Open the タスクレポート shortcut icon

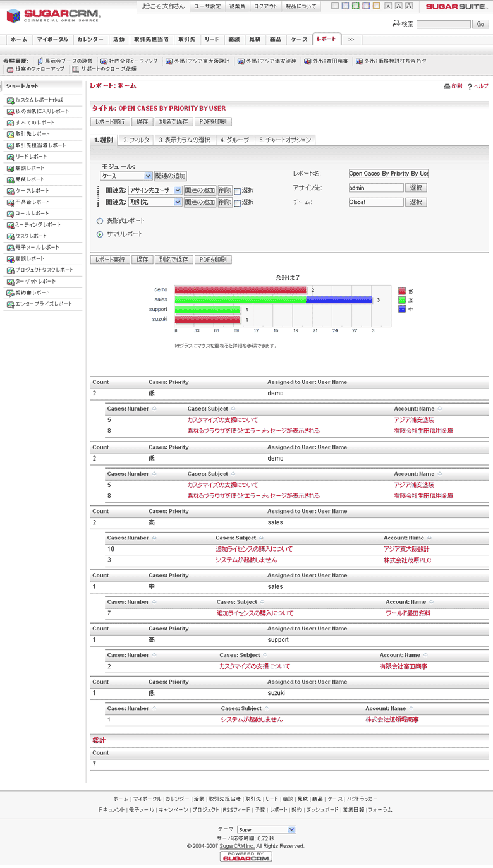(x=11, y=236)
